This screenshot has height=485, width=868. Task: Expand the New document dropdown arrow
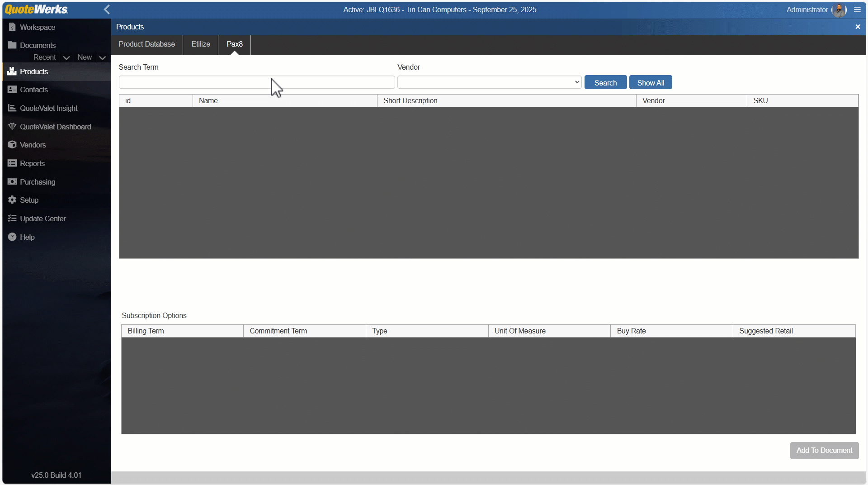tap(103, 57)
